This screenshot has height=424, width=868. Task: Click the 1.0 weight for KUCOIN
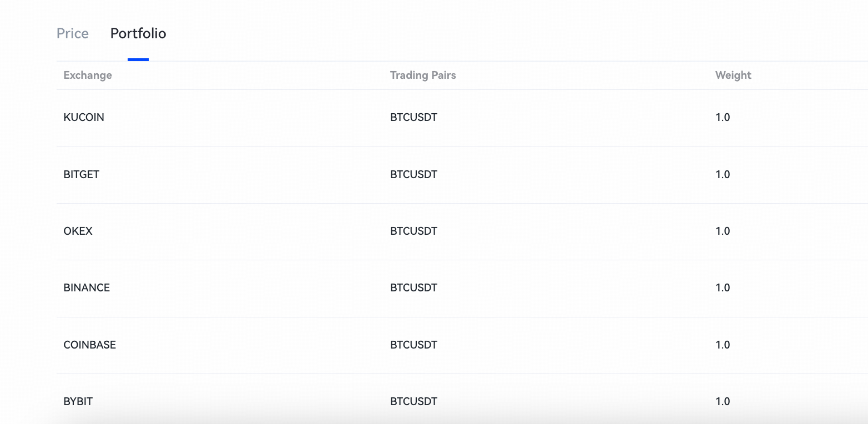(723, 117)
